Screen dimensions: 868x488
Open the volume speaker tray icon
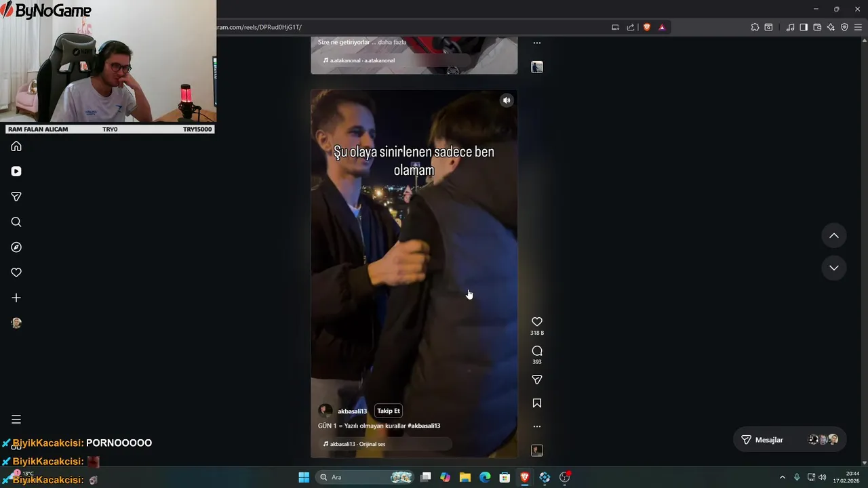822,477
